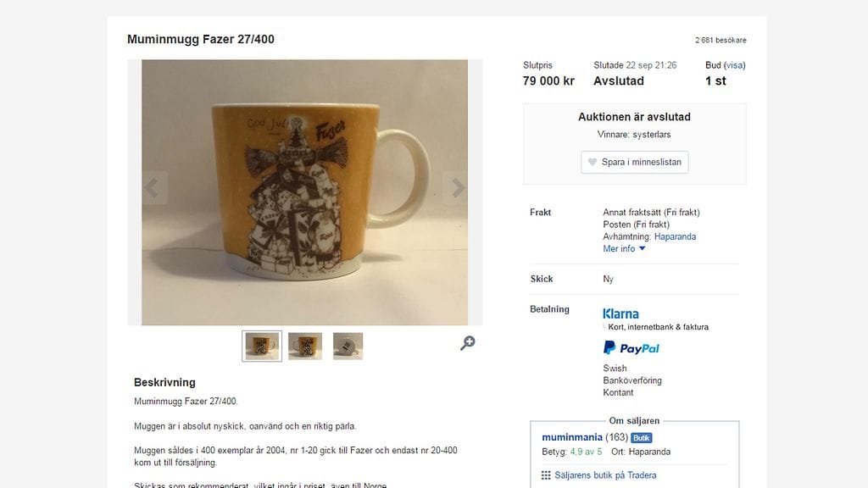This screenshot has height=488, width=868.
Task: Toggle Spara i minneslistan to save the auction
Action: pos(634,162)
